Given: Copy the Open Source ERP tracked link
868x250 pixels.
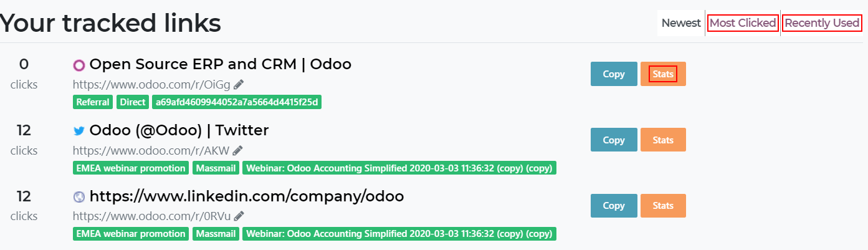Looking at the screenshot, I should 614,74.
